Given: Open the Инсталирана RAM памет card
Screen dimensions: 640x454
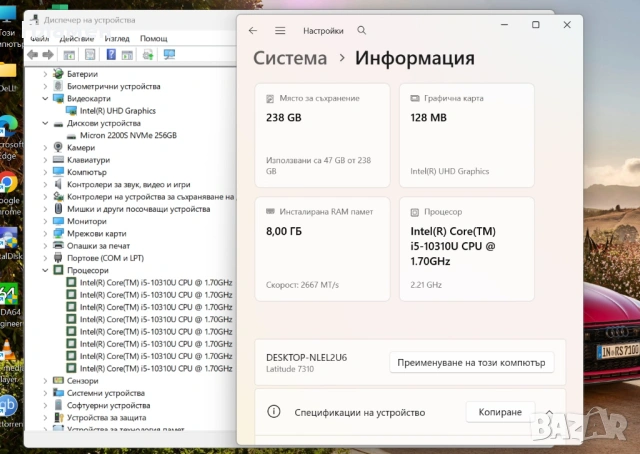Looking at the screenshot, I should [x=322, y=249].
